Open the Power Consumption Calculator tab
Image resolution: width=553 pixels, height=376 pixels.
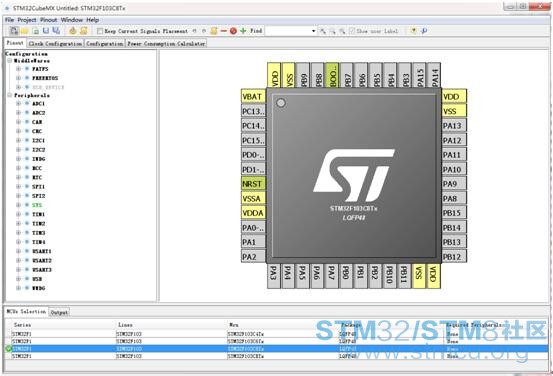click(x=166, y=44)
